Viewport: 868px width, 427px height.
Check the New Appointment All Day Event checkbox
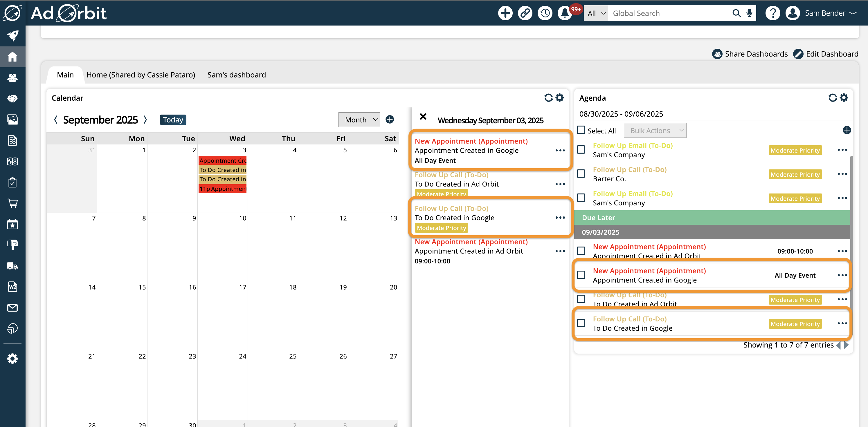581,275
